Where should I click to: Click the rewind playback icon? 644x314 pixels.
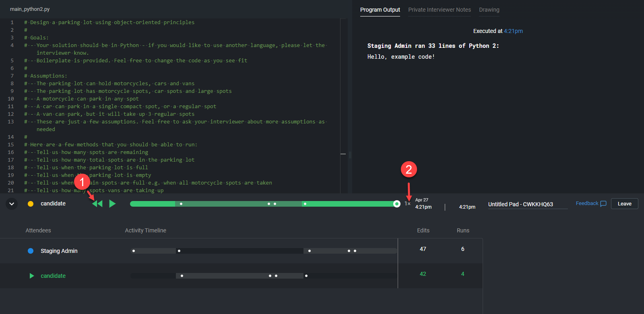coord(97,204)
